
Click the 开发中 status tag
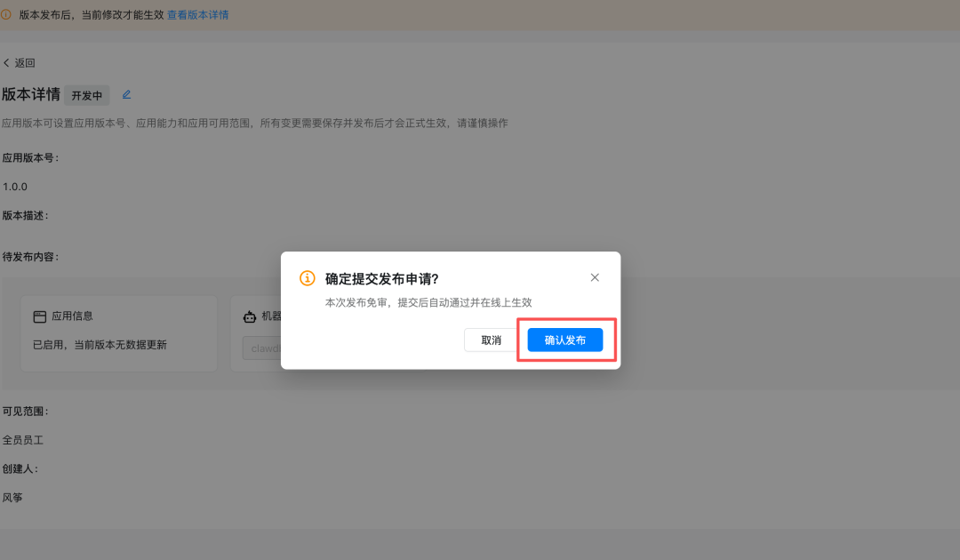tap(87, 95)
